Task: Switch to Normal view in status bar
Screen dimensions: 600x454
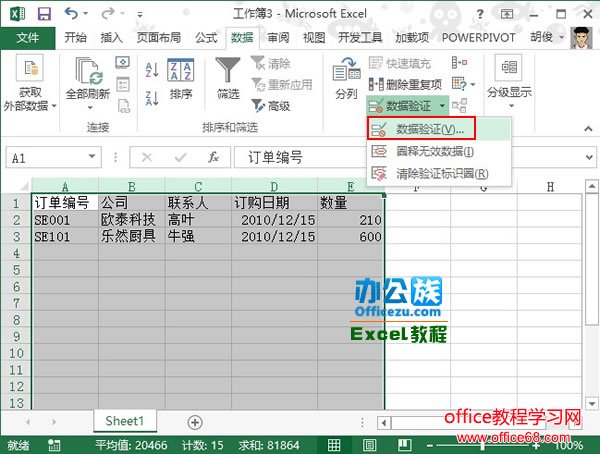Action: click(334, 445)
